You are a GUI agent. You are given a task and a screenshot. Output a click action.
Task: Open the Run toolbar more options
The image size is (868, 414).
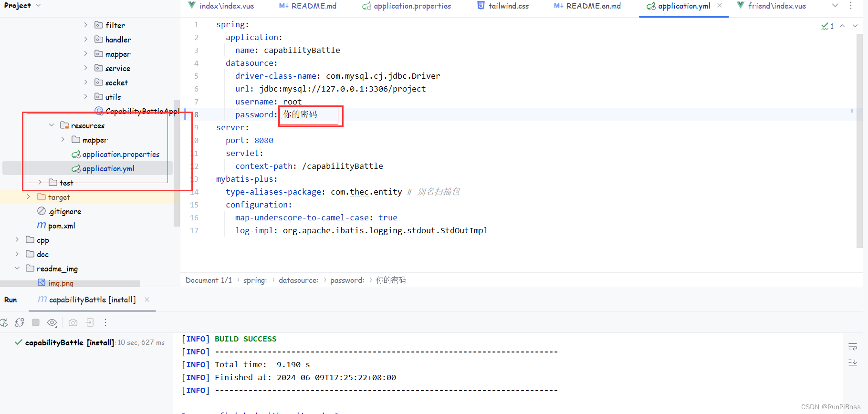pos(105,323)
